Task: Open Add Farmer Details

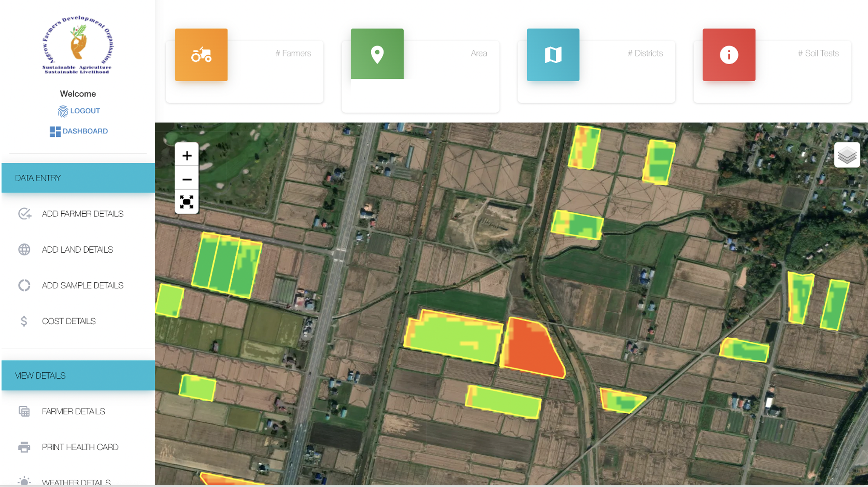Action: 82,214
